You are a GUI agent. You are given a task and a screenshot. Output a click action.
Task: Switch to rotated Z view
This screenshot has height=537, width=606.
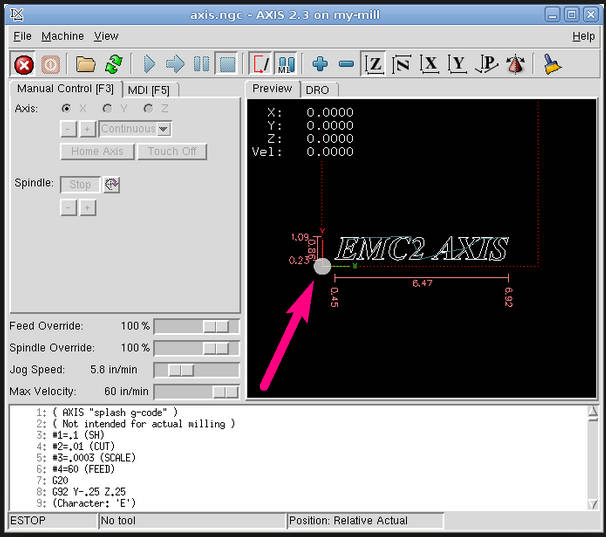402,64
